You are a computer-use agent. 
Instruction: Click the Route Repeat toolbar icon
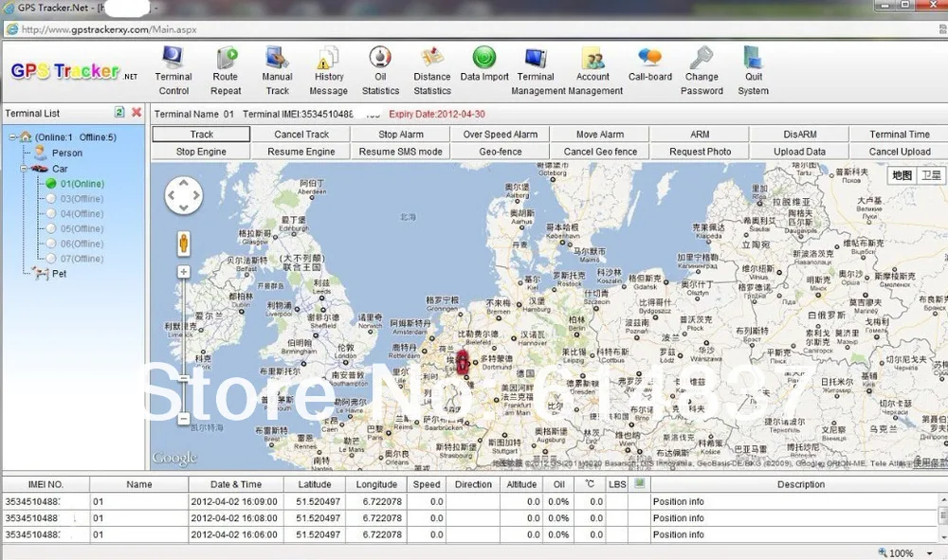pyautogui.click(x=226, y=59)
